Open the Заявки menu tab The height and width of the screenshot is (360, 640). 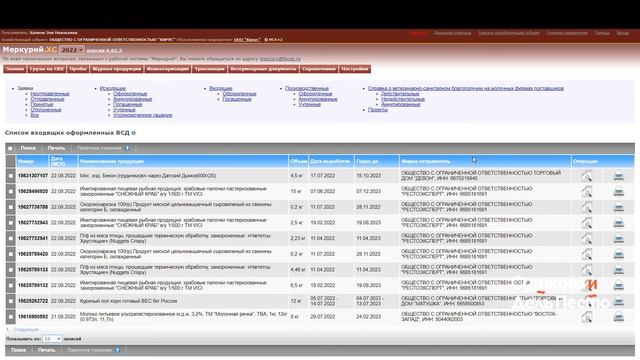point(15,69)
